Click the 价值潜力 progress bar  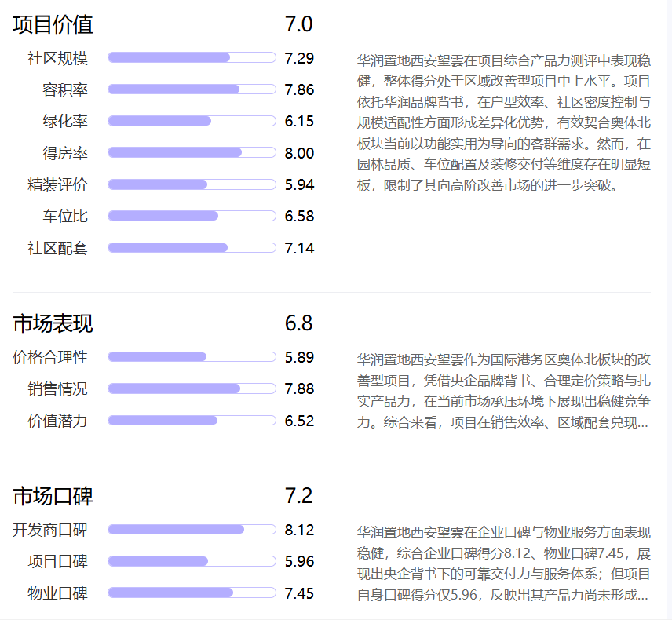click(x=192, y=421)
